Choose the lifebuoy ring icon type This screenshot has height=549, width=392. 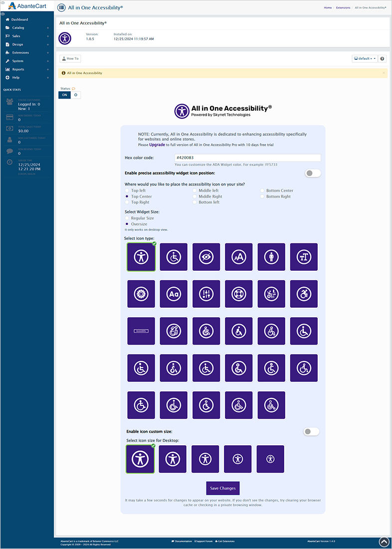[x=239, y=294]
